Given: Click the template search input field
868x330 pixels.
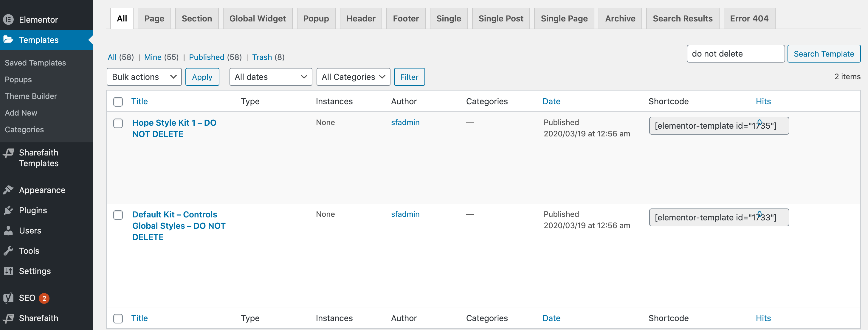Looking at the screenshot, I should point(735,54).
